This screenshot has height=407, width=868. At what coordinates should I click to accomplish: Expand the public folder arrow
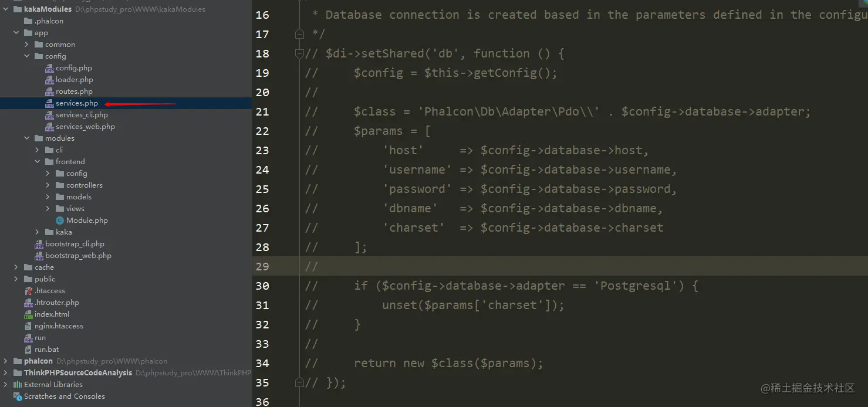tap(16, 279)
